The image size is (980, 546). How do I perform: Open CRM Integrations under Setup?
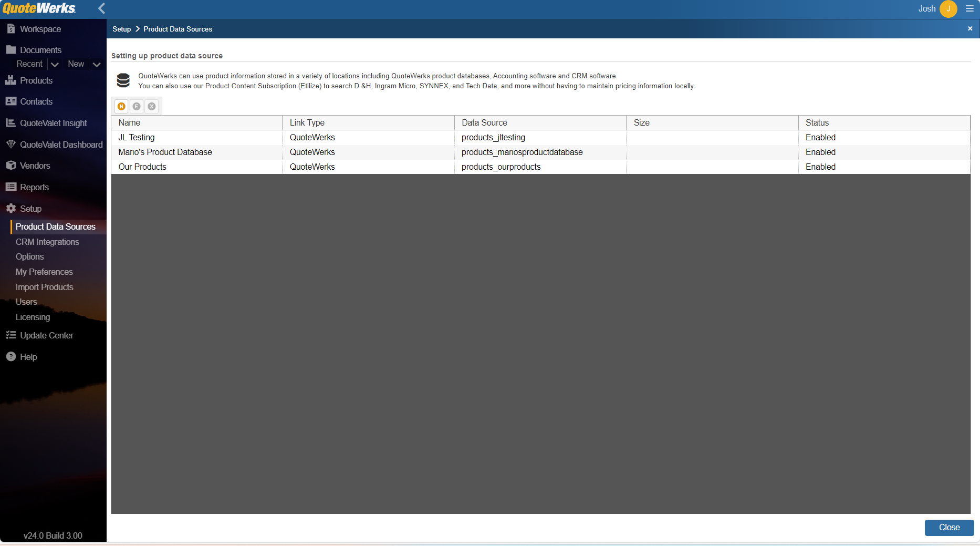pos(47,242)
